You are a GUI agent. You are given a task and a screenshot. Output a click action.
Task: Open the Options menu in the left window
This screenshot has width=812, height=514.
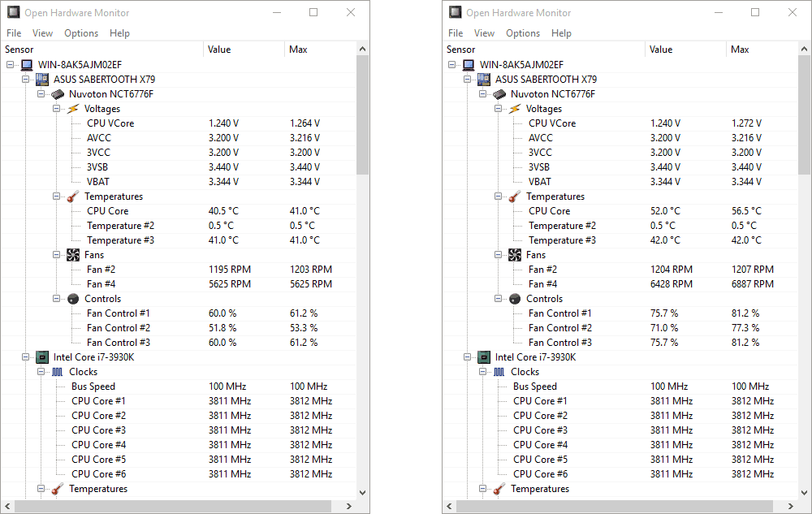tap(81, 33)
